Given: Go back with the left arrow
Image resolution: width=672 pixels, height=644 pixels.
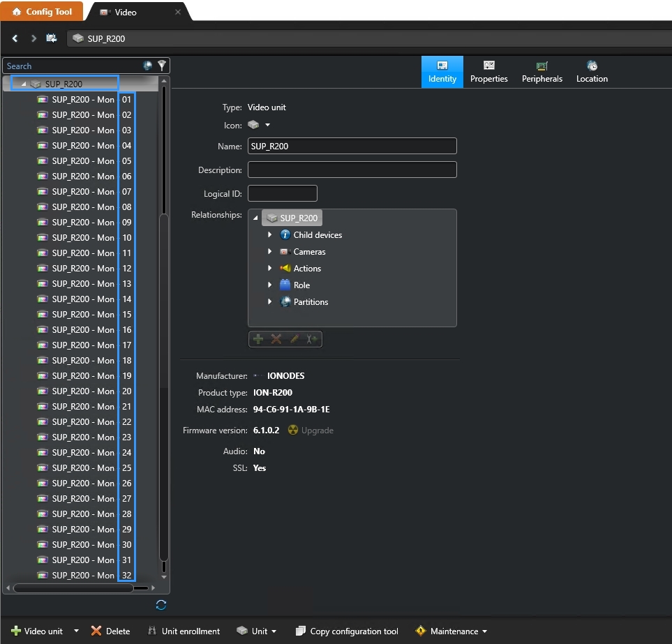Looking at the screenshot, I should point(15,38).
